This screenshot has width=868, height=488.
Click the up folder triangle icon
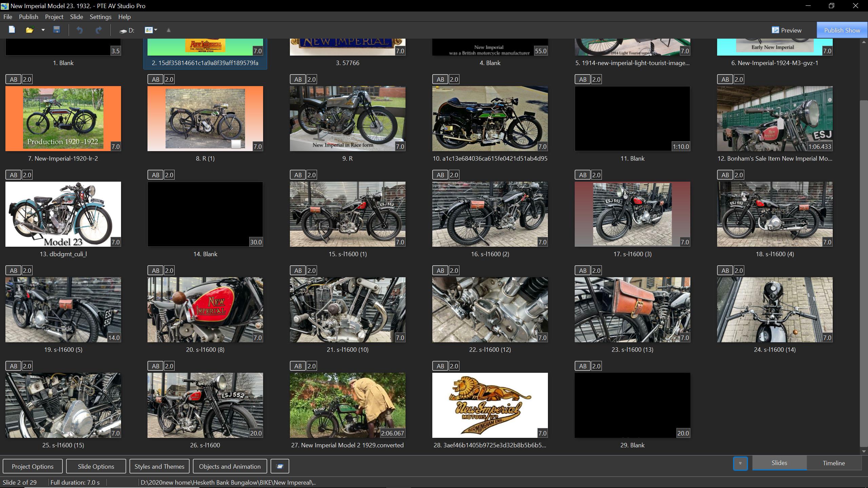point(169,30)
